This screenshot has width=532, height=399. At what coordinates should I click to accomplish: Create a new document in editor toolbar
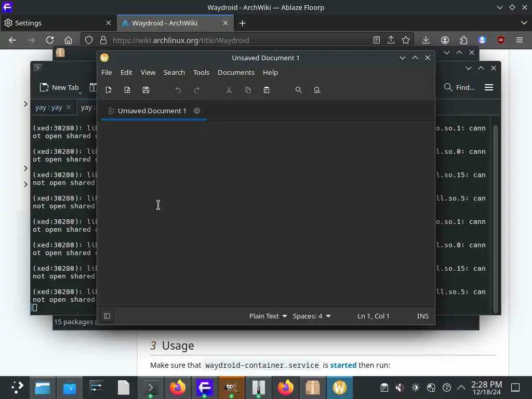109,90
